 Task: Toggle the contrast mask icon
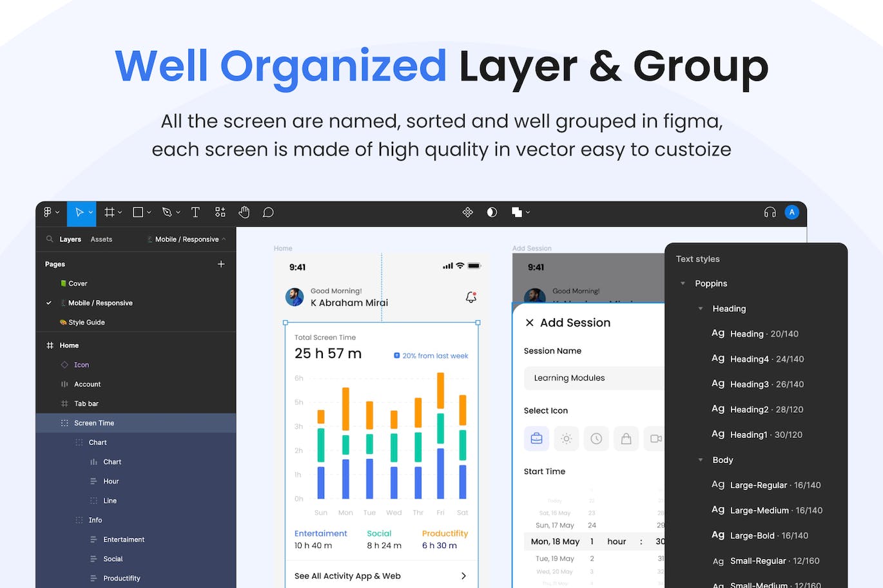492,213
